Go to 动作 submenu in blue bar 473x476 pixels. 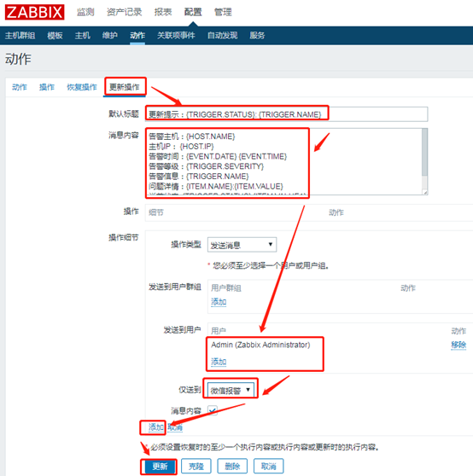[x=137, y=36]
